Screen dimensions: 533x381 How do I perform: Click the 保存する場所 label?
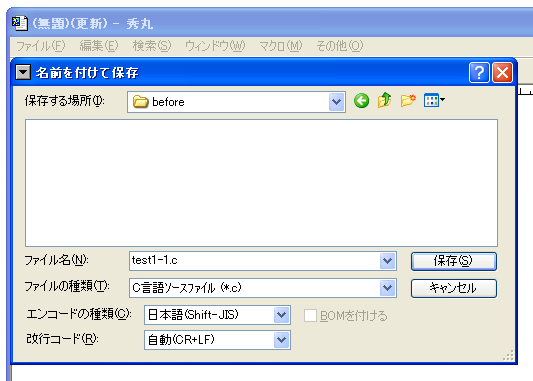coord(65,101)
